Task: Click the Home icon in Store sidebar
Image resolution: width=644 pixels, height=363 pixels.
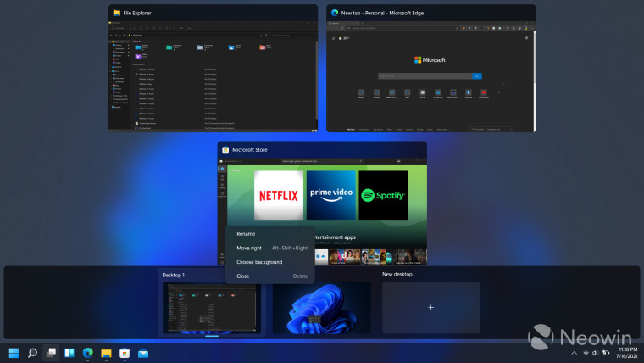Action: (x=222, y=169)
